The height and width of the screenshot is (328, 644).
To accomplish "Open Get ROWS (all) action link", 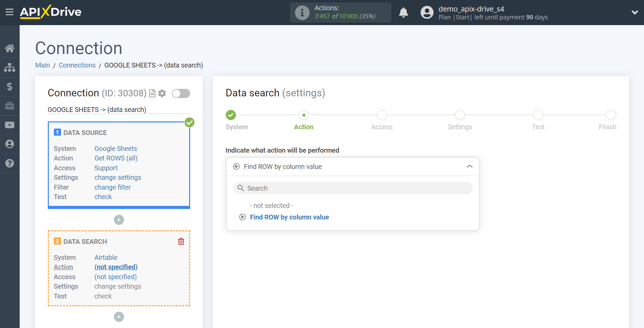I will [x=116, y=158].
